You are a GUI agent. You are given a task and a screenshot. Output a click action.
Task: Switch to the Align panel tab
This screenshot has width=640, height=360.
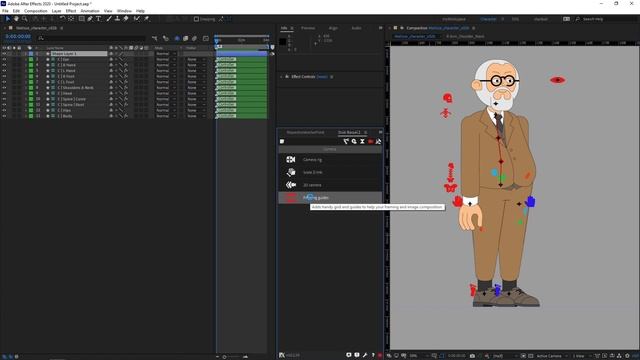point(333,28)
